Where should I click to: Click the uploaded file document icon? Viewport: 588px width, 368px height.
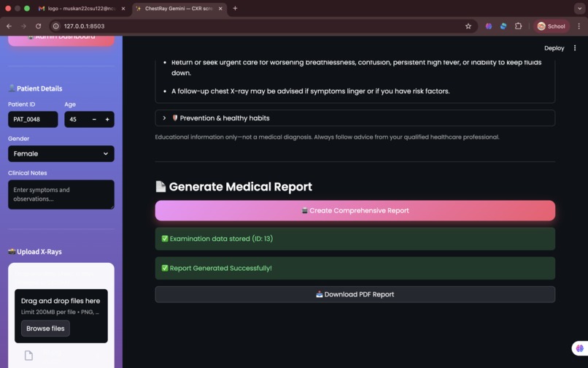[x=28, y=356]
